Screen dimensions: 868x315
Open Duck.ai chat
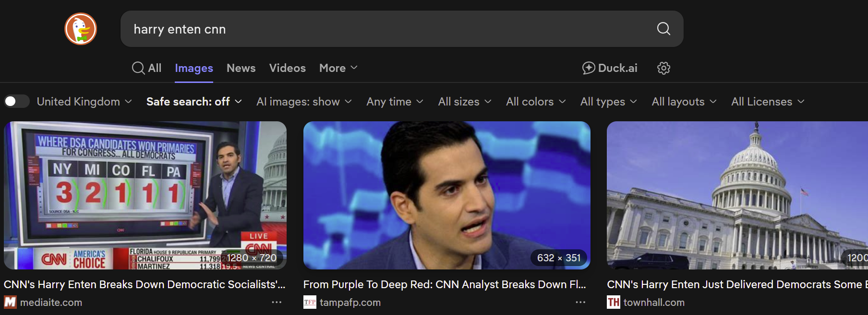point(610,68)
